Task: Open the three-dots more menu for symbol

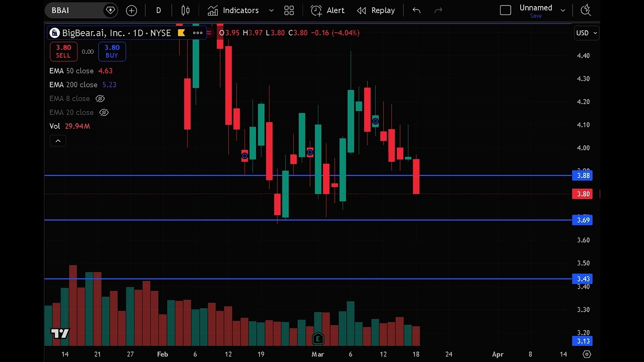Action: [x=197, y=33]
